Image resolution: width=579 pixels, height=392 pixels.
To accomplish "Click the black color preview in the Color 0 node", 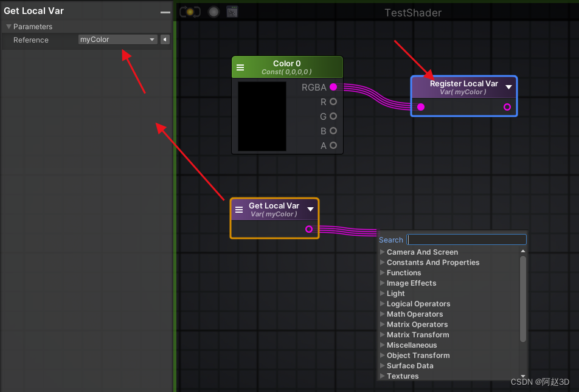I will point(262,116).
